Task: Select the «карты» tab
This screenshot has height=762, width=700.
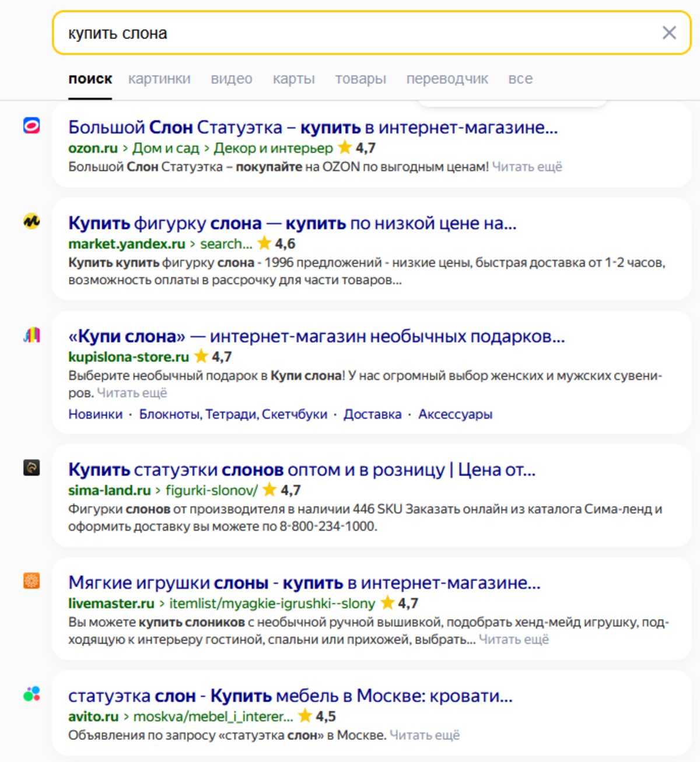Action: pyautogui.click(x=293, y=79)
